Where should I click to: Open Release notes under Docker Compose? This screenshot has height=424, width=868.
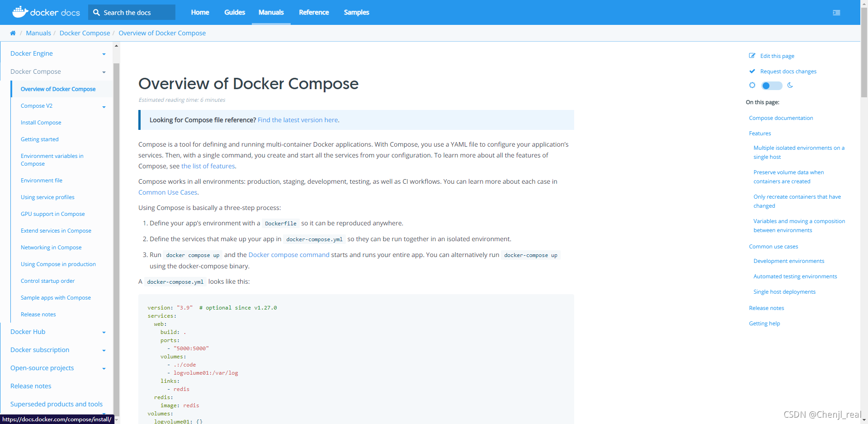coord(38,314)
